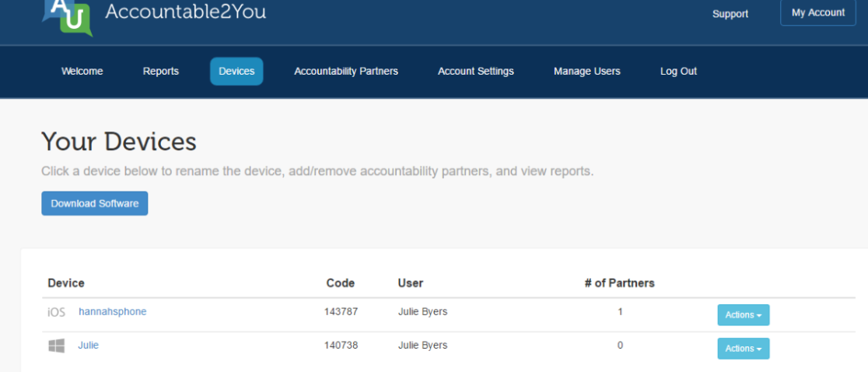Click the Code column header
Screen dimensions: 868x372
coord(341,283)
